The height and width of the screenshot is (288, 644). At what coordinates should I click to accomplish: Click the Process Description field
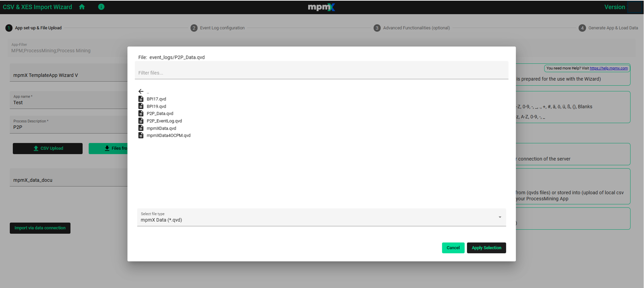(x=69, y=125)
